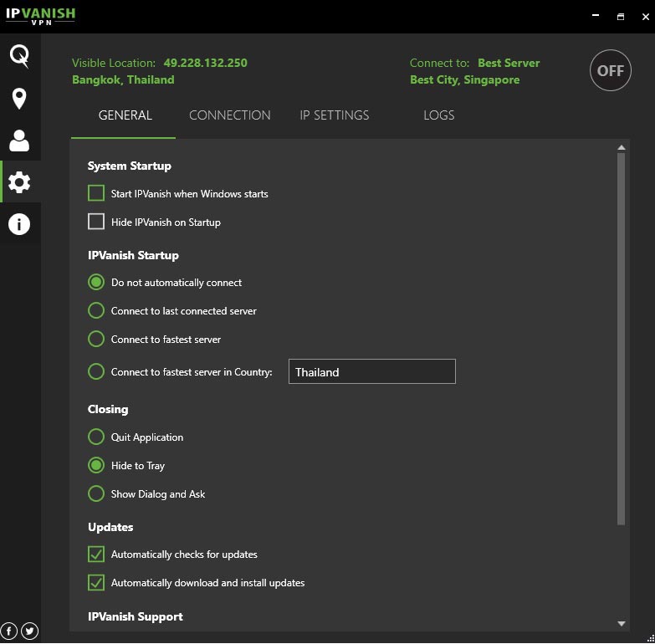Open the account profile sidebar icon

point(19,141)
